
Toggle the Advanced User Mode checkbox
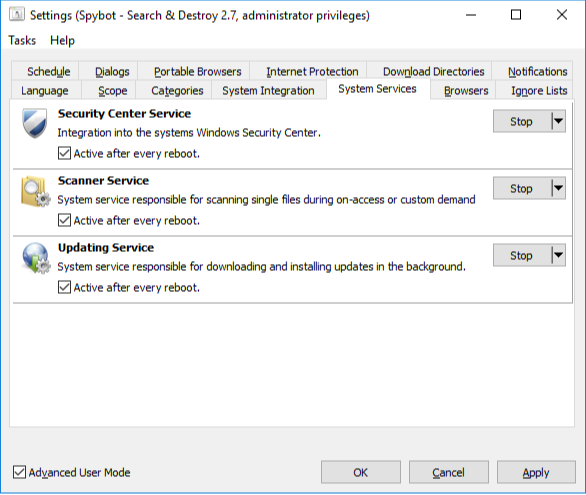tap(19, 472)
